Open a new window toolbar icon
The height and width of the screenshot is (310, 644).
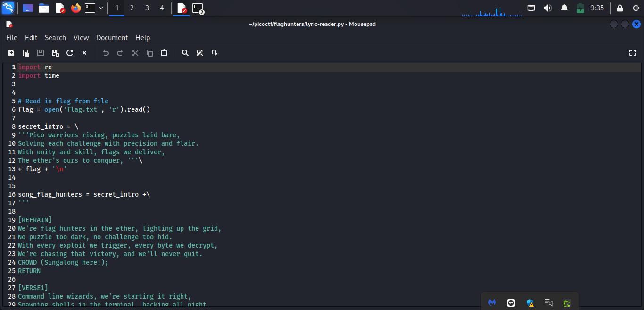point(26,53)
